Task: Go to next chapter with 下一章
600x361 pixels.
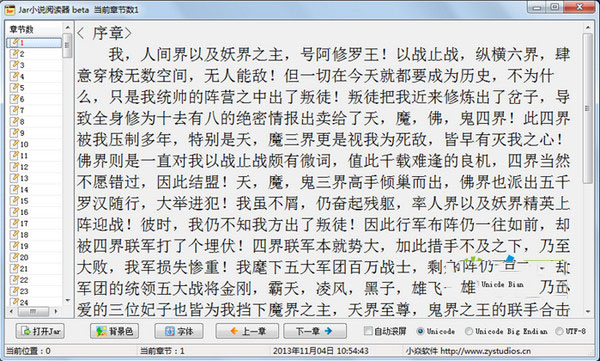Action: point(315,331)
